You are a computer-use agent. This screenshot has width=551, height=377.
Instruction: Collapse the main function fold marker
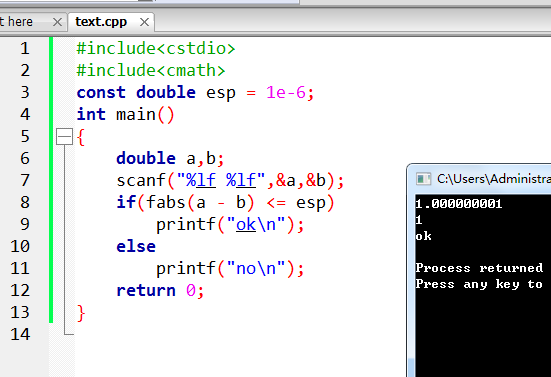point(64,137)
